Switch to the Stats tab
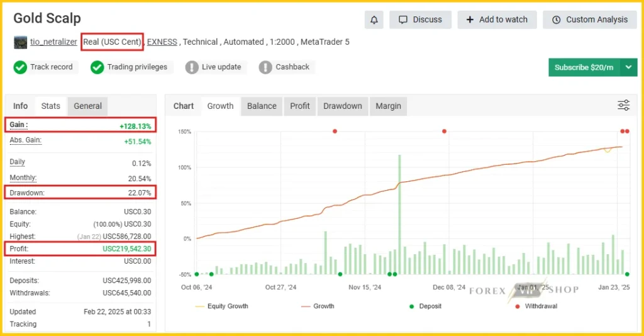 tap(50, 106)
